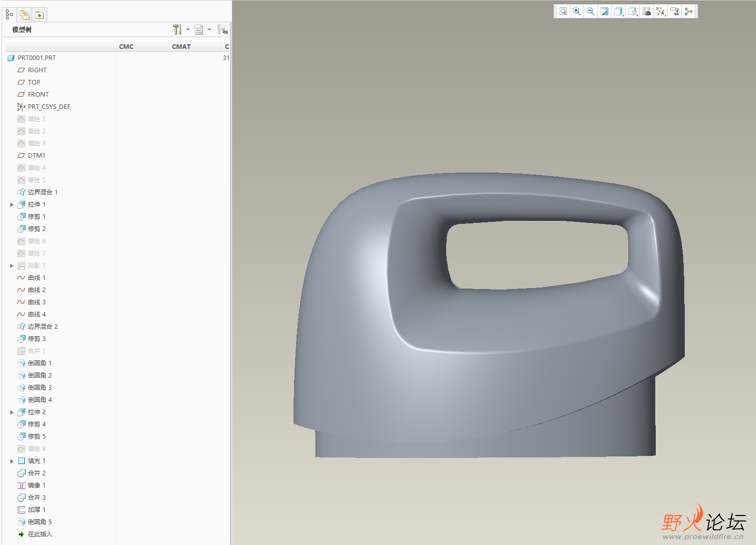Open the Saved Orientations icon
This screenshot has height=545, width=756.
[632, 11]
